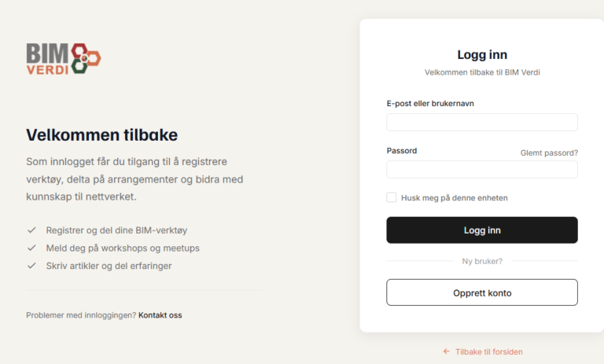Click the "Meld deg på workshops og meetups" text
The width and height of the screenshot is (604, 364).
[x=123, y=248]
